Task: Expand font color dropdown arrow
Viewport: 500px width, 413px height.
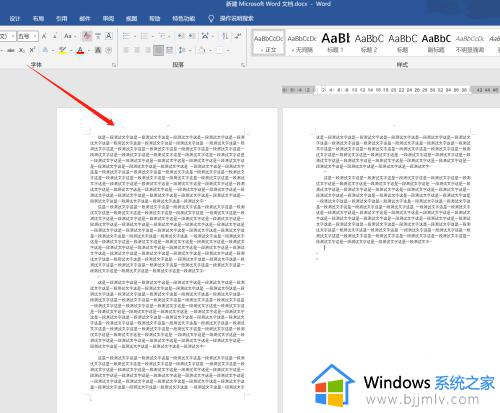Action: pos(89,51)
